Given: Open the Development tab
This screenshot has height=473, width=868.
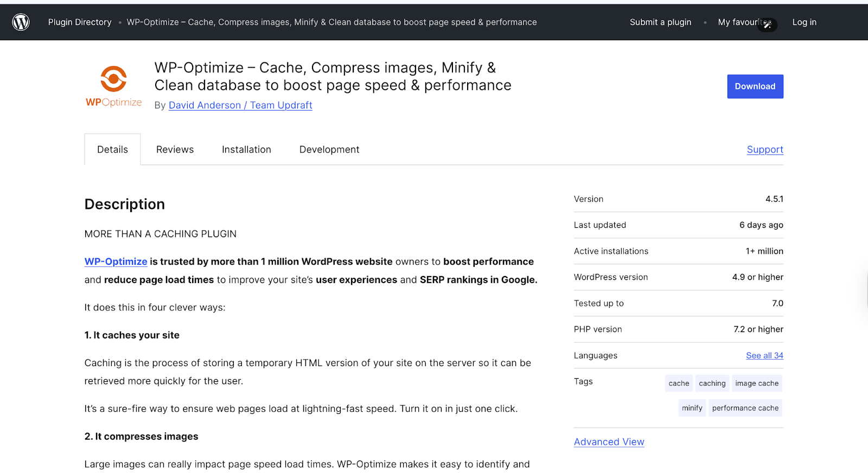Looking at the screenshot, I should pyautogui.click(x=329, y=149).
